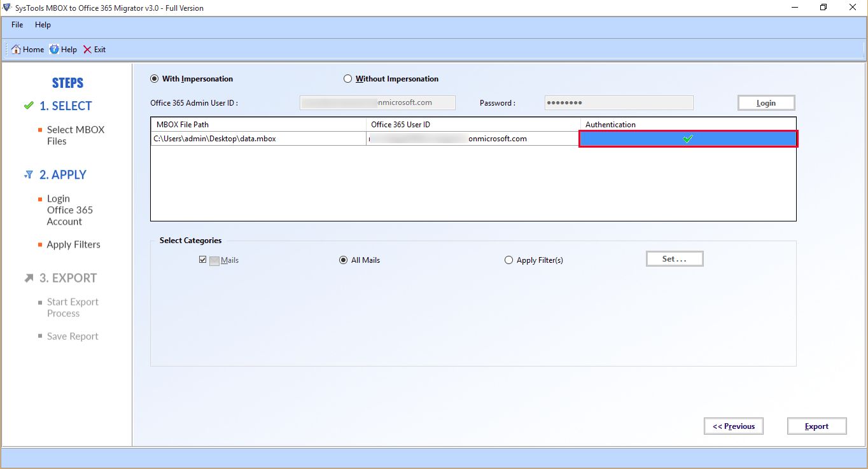This screenshot has height=469, width=868.
Task: Click the green authentication checkmark
Action: click(687, 139)
